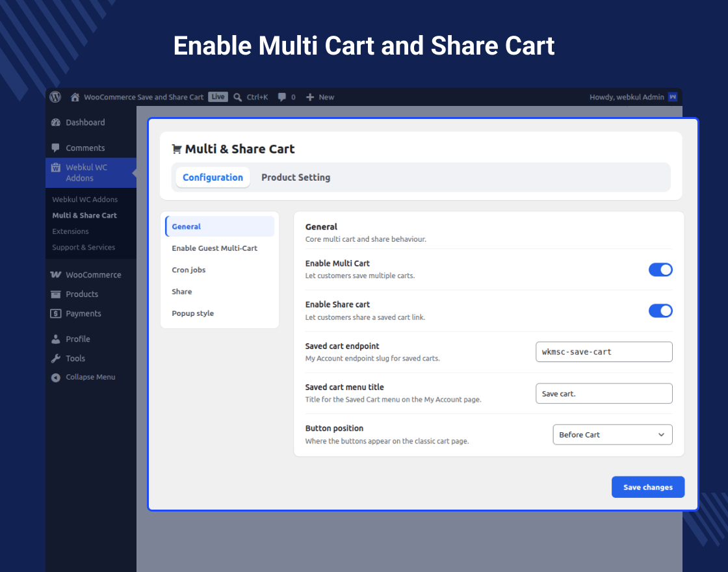Click the Ctrl+K search shortcut text
The height and width of the screenshot is (572, 728).
coord(257,97)
